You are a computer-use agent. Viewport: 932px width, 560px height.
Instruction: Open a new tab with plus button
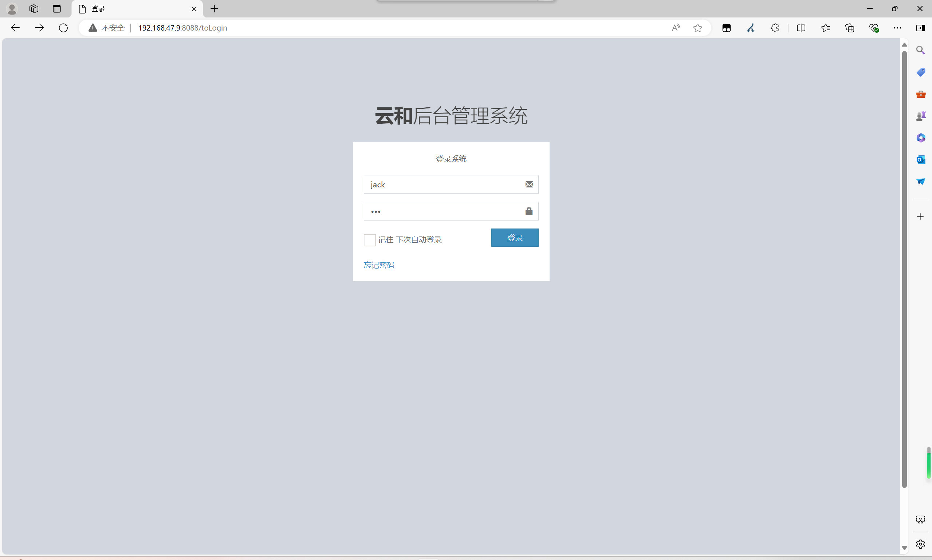click(215, 9)
